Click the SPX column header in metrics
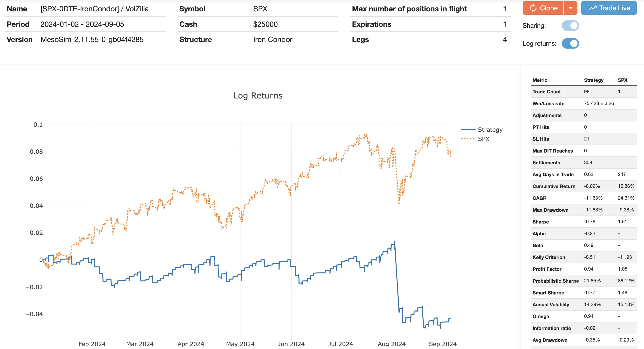Viewport: 644px width, 349px height. (x=622, y=80)
